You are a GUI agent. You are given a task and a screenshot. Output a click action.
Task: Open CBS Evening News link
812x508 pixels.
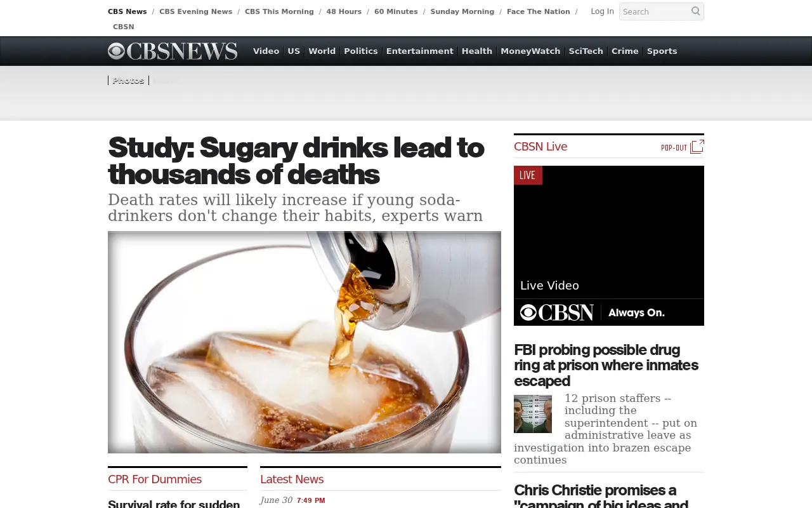(x=195, y=11)
